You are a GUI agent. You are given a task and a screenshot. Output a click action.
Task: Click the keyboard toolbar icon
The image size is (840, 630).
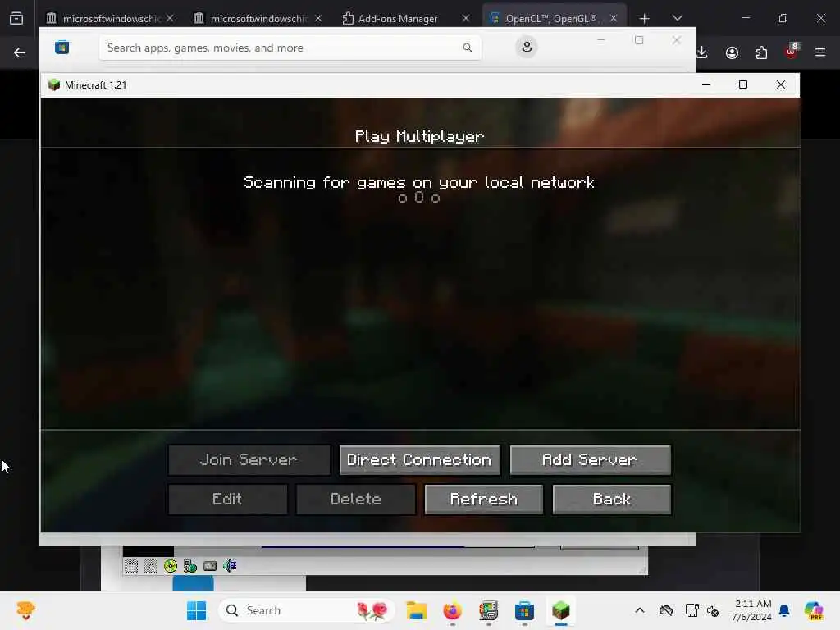[210, 566]
